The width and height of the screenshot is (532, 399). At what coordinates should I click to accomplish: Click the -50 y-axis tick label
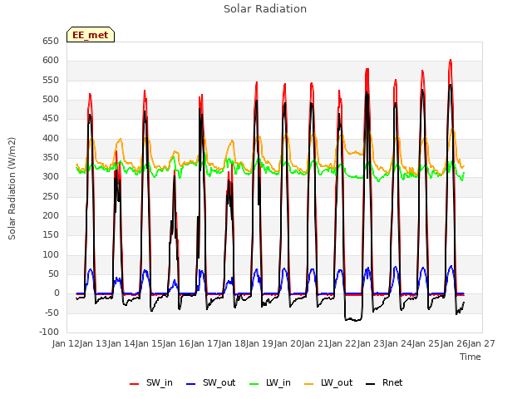[51, 313]
